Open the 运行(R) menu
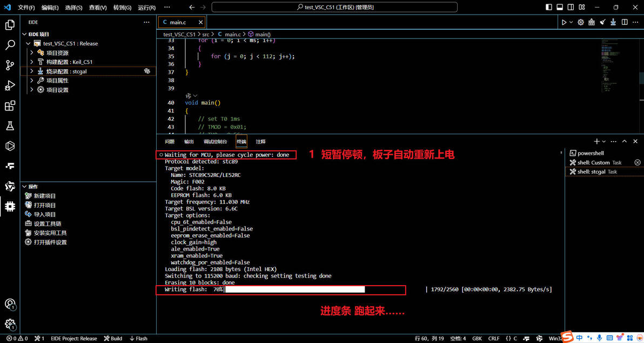 146,8
